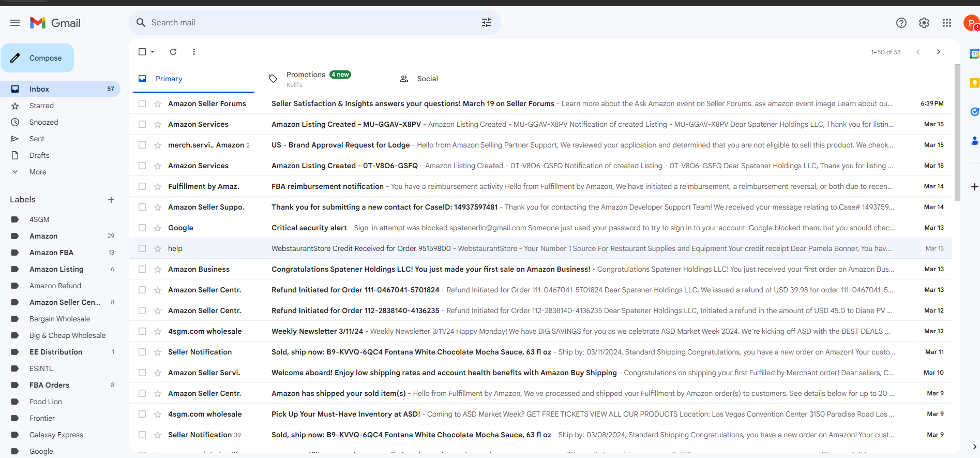Star the WebstaurantStore help email
Image resolution: width=980 pixels, height=458 pixels.
[158, 248]
